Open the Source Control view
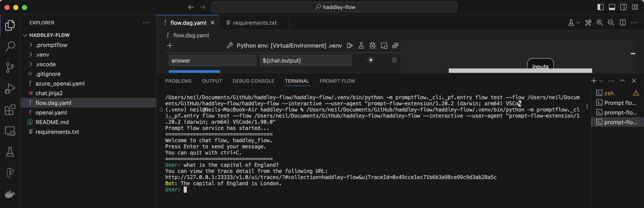 click(x=10, y=67)
